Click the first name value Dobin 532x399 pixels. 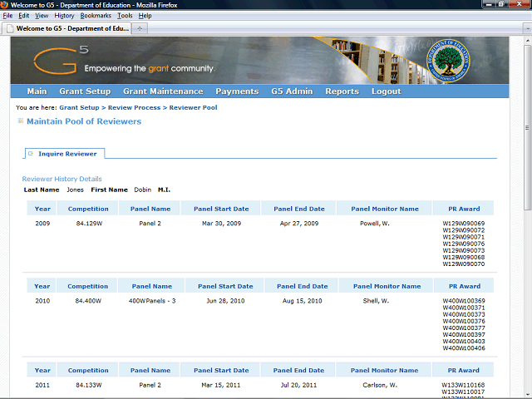[142, 190]
